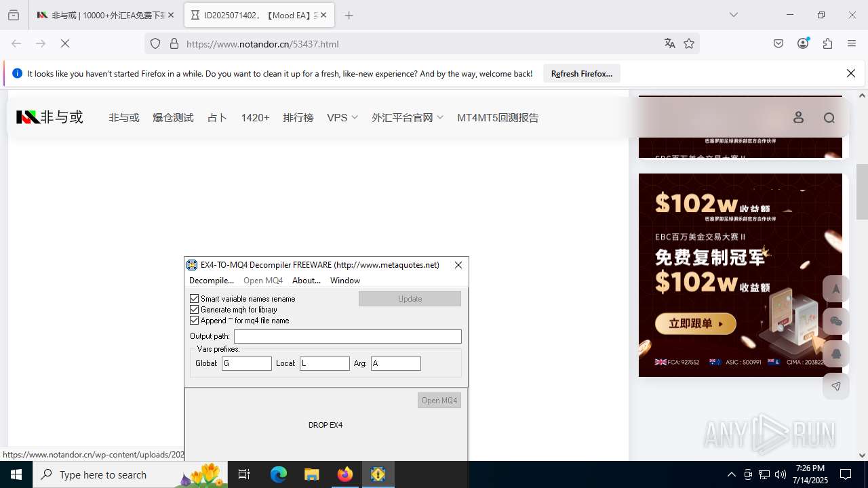Open user profile icon on website header

(x=798, y=117)
